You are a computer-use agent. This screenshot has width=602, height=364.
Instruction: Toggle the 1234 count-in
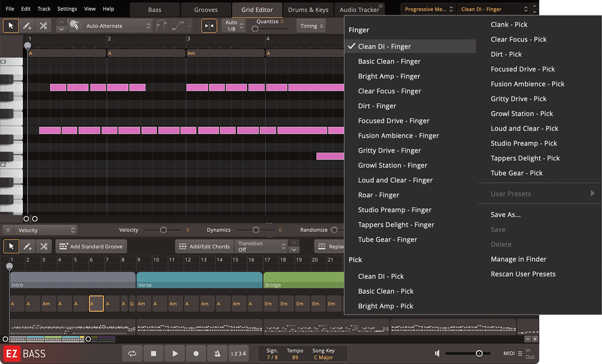coord(238,353)
